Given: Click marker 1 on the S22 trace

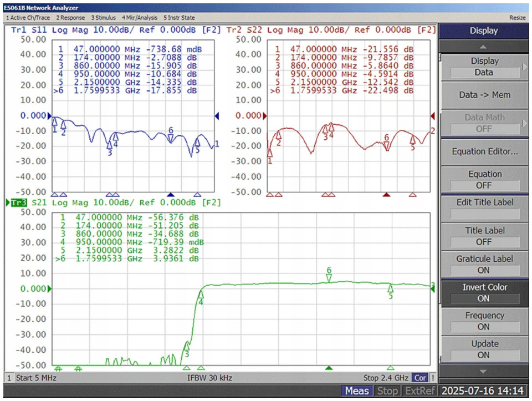Looking at the screenshot, I should click(x=270, y=153).
